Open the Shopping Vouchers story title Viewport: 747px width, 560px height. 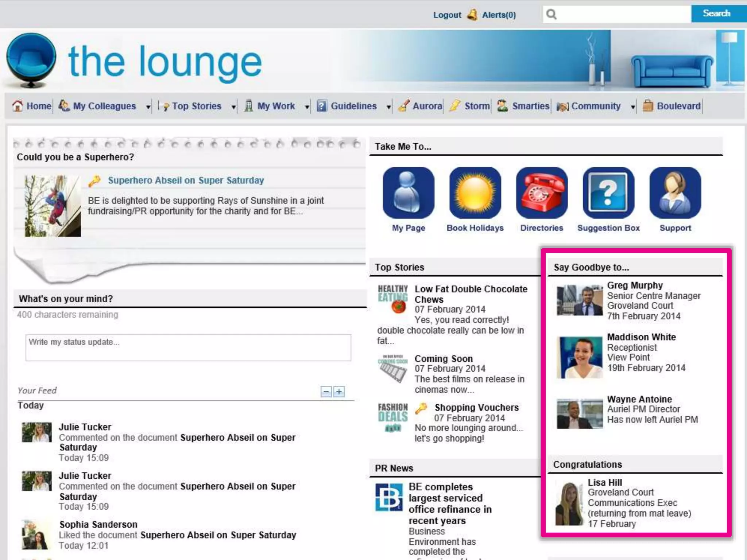pyautogui.click(x=476, y=408)
